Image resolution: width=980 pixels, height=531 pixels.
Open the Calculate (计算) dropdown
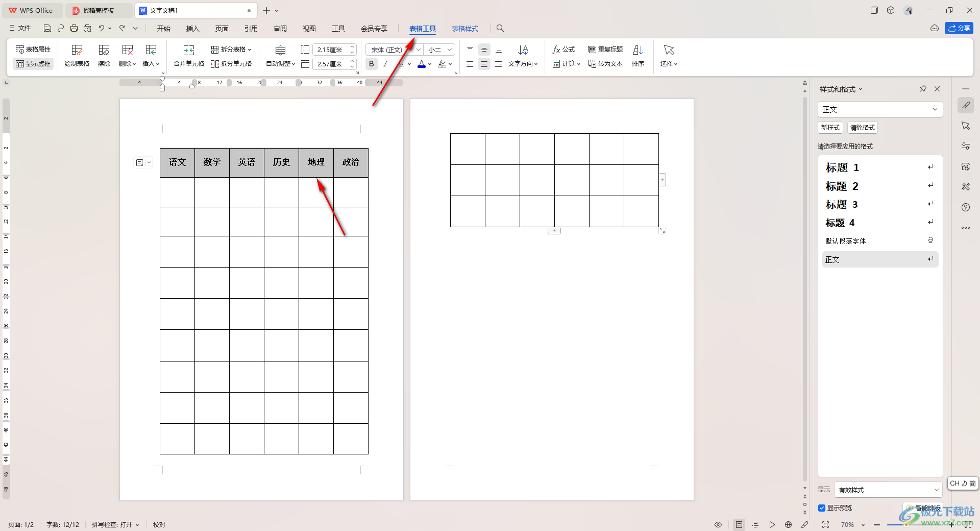click(x=567, y=64)
